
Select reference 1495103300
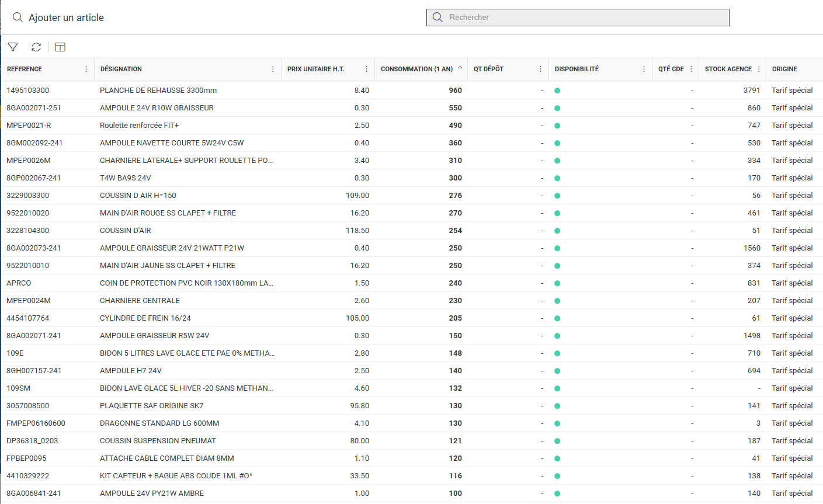click(28, 91)
